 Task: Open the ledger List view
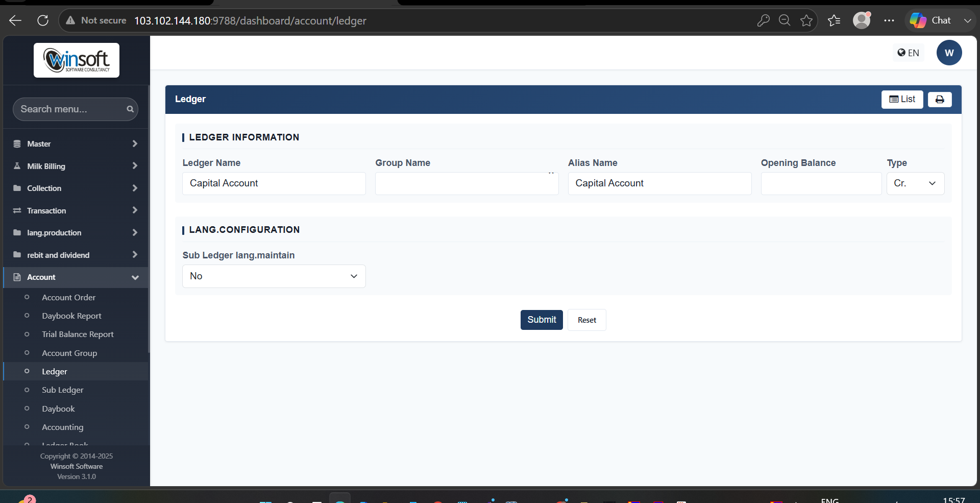(x=902, y=99)
